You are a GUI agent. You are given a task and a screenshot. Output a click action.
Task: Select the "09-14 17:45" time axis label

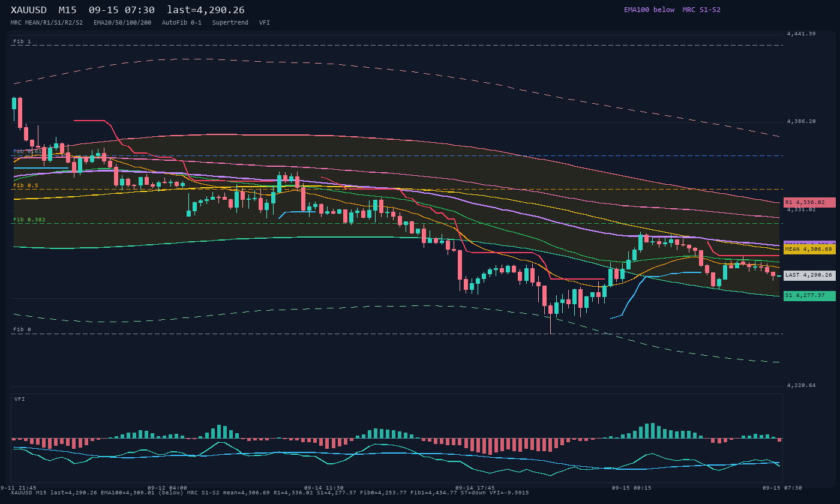pos(475,488)
